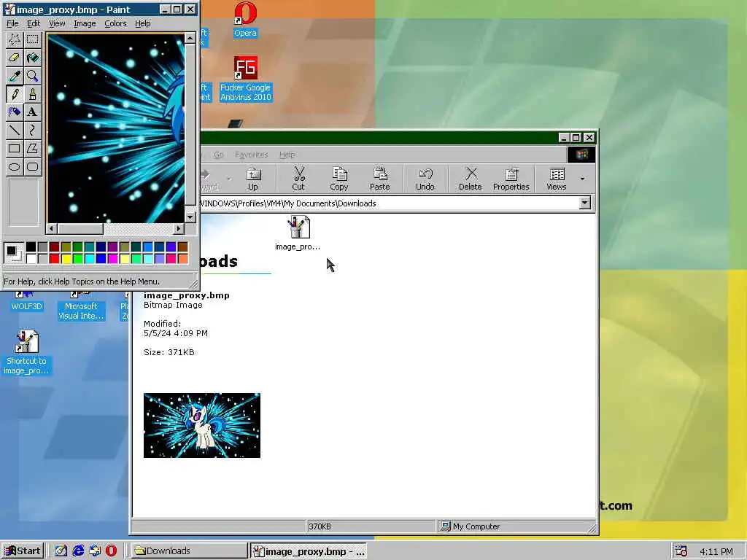The height and width of the screenshot is (560, 747).
Task: Choose the Rounded Rectangle tool
Action: tap(32, 167)
